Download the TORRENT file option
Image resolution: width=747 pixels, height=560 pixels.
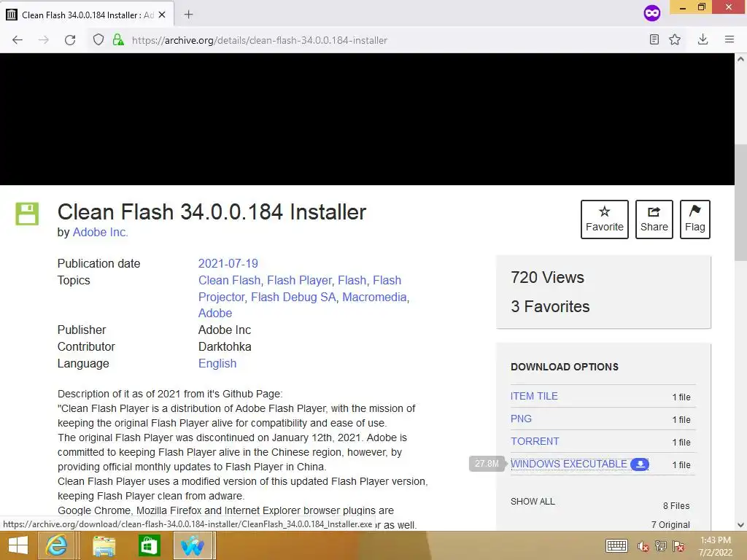point(535,441)
